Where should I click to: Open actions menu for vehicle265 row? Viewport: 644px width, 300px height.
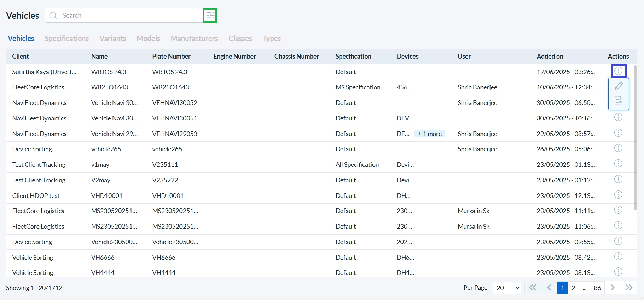coord(618,148)
